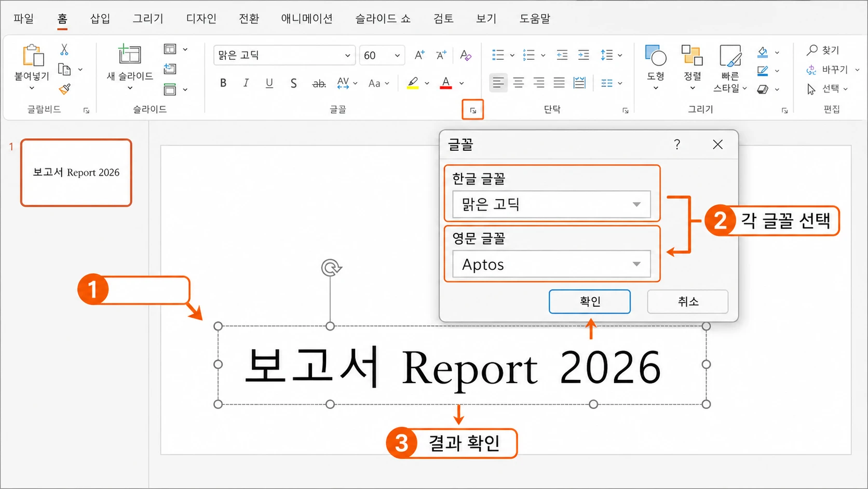Toggle left text alignment
The image size is (868, 489).
click(498, 83)
